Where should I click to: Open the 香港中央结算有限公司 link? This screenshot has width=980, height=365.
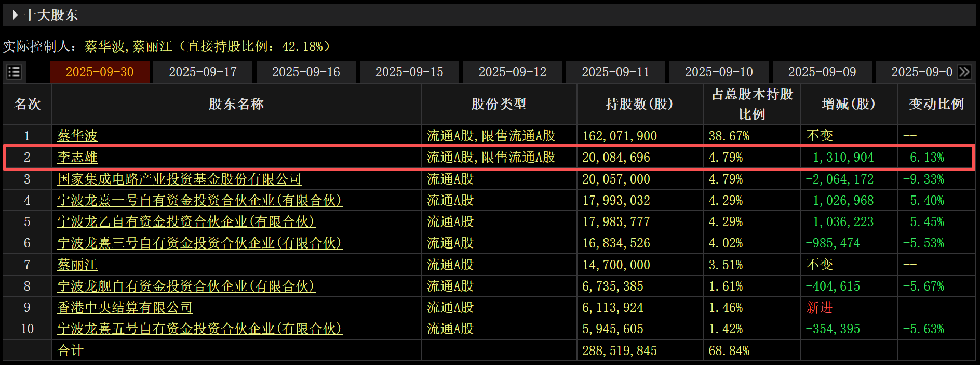tap(125, 307)
